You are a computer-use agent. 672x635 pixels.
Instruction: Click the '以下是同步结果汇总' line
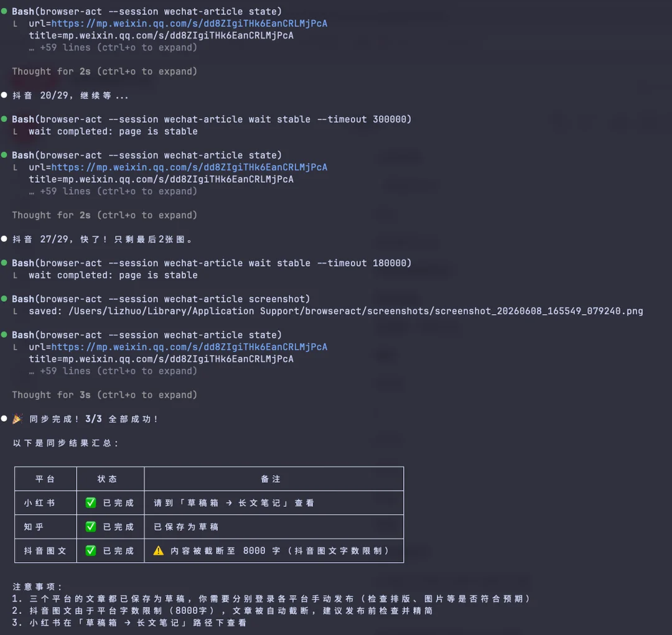pos(65,443)
